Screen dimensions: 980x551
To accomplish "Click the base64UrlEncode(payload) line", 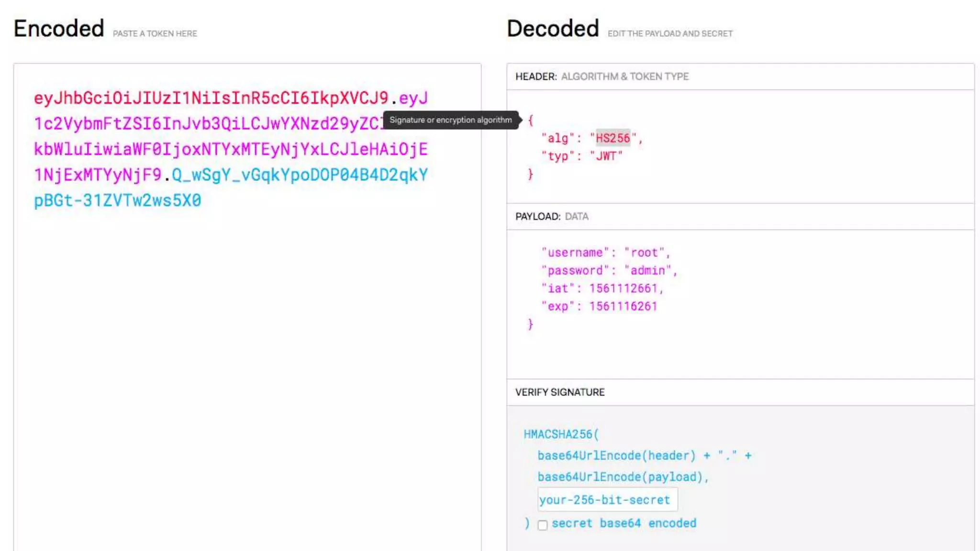I will (622, 477).
